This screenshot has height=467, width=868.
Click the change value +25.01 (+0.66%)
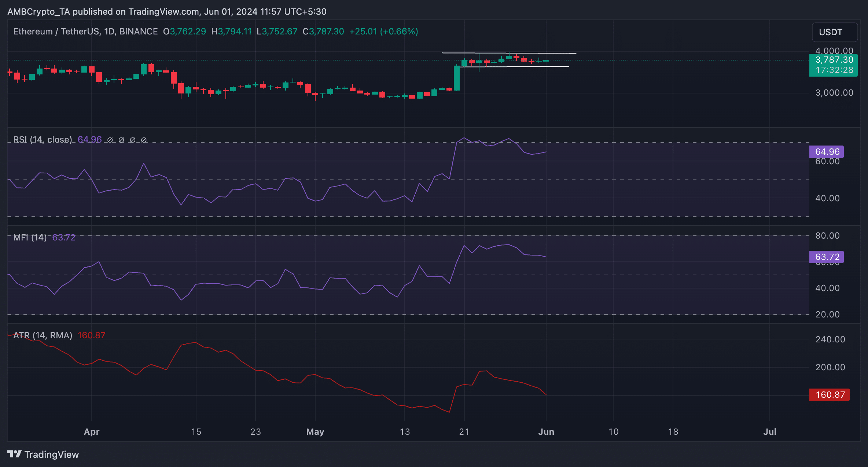tap(383, 32)
